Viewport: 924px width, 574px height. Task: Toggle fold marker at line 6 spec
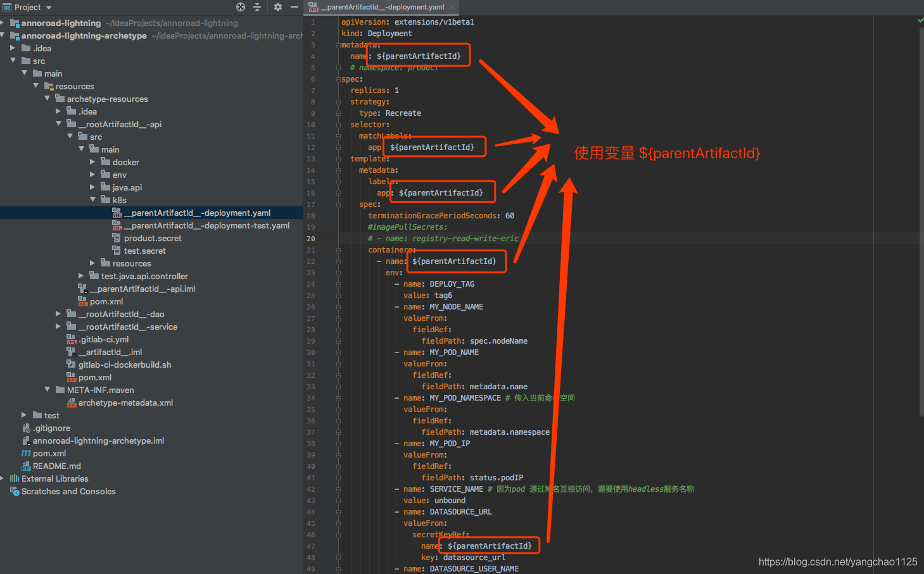(338, 79)
